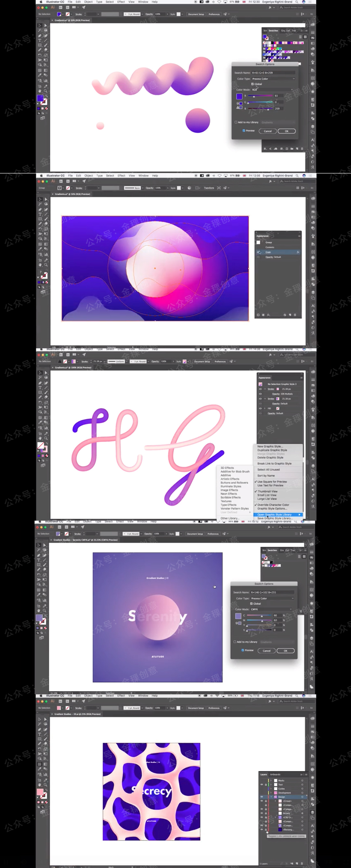Screen dimensions: 351x868
Task: Choose New Graphic Style... from the panel menu
Action: coord(270,447)
